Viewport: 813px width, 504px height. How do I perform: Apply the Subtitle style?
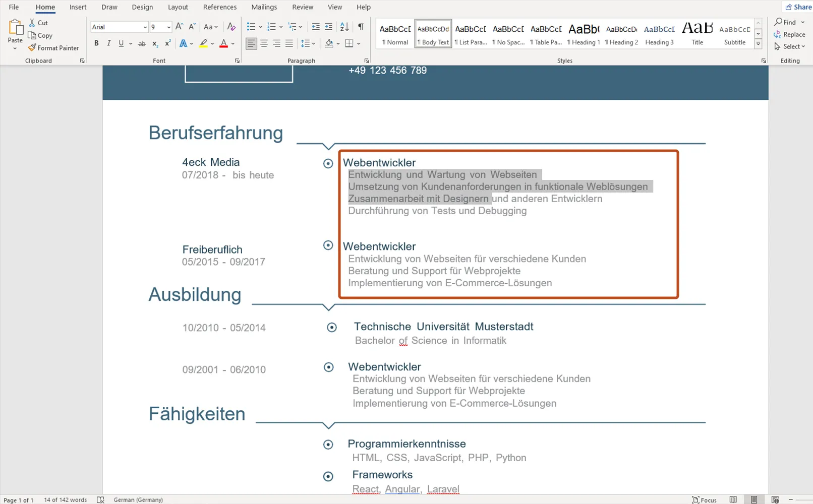[735, 34]
